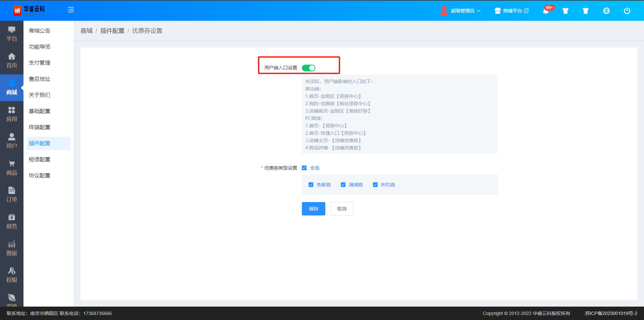
Task: Uncheck the 免邮券 checkbox
Action: 311,185
